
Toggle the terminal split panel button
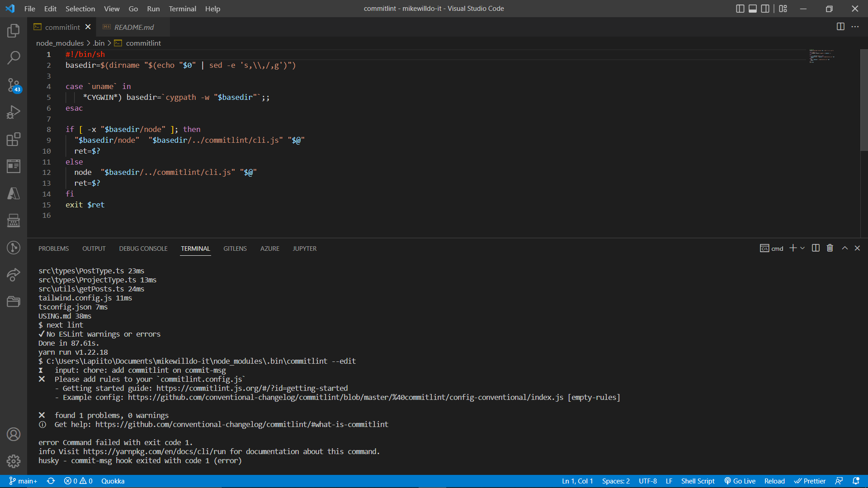click(816, 248)
